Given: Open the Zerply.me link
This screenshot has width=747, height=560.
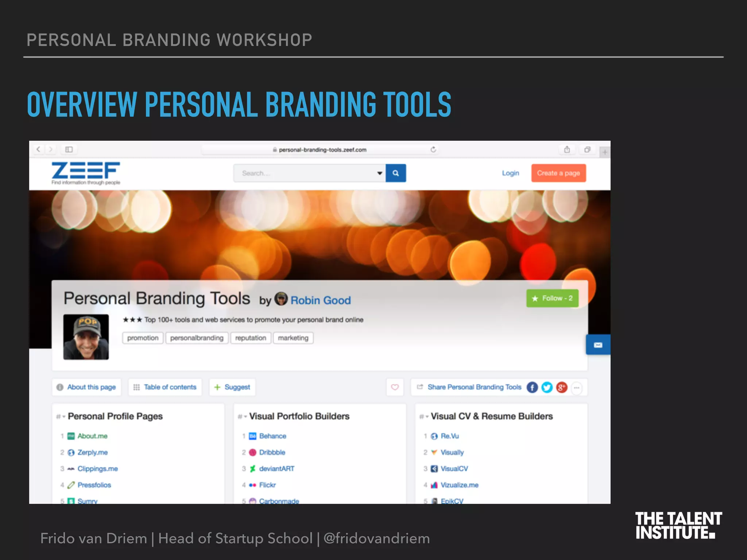Looking at the screenshot, I should pyautogui.click(x=92, y=452).
